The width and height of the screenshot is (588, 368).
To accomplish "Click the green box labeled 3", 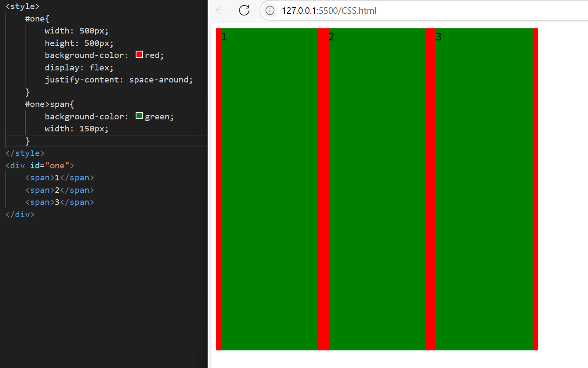I will 484,189.
